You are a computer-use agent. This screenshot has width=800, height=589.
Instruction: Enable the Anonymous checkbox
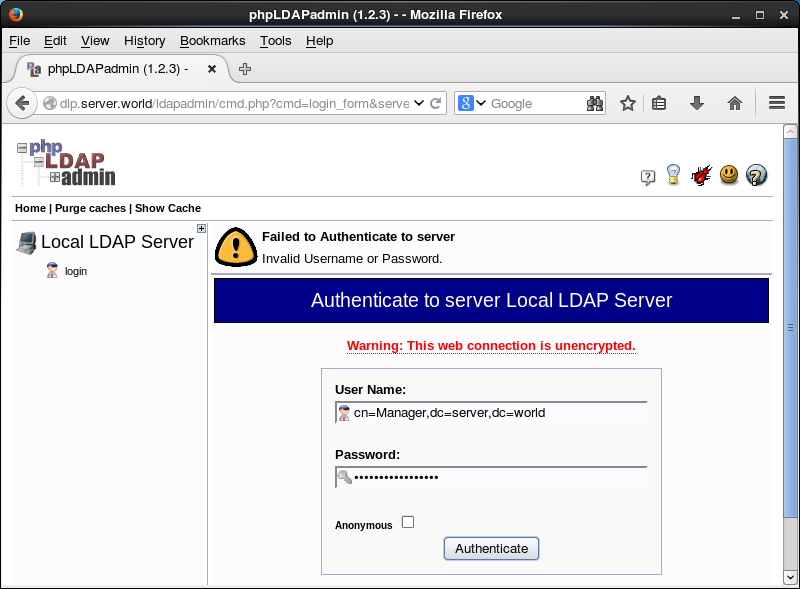coord(408,522)
